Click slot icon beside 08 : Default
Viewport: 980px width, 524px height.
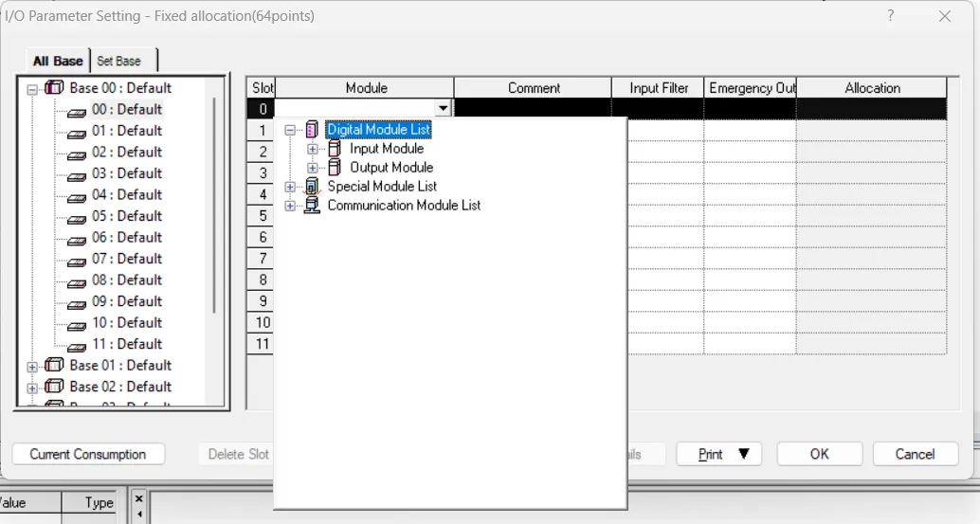76,283
